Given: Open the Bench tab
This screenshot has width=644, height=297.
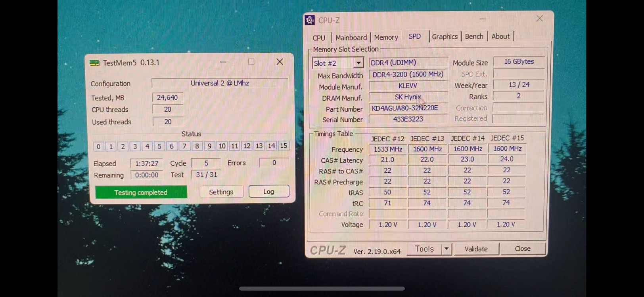Looking at the screenshot, I should click(474, 36).
